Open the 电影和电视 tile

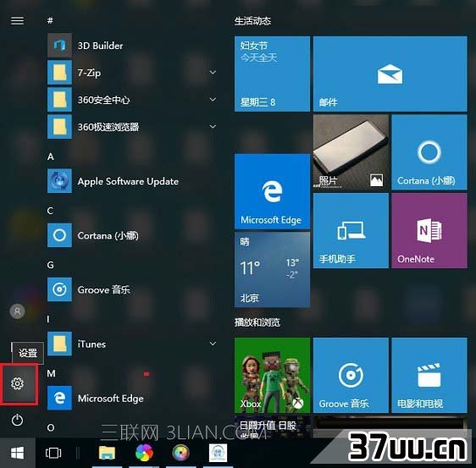click(429, 375)
